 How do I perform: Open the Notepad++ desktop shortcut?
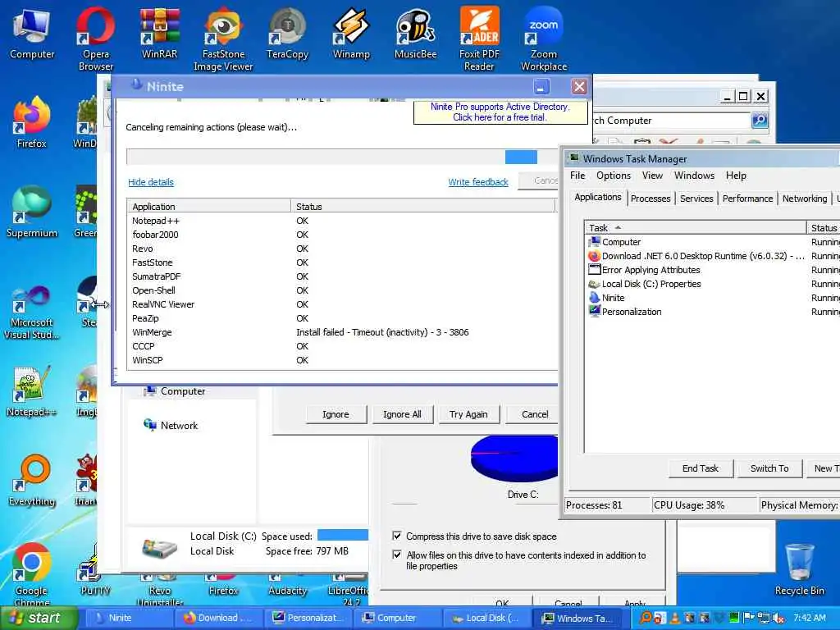[x=32, y=391]
